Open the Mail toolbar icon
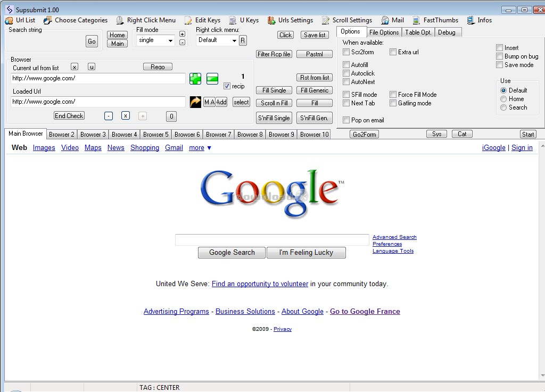 [x=385, y=21]
